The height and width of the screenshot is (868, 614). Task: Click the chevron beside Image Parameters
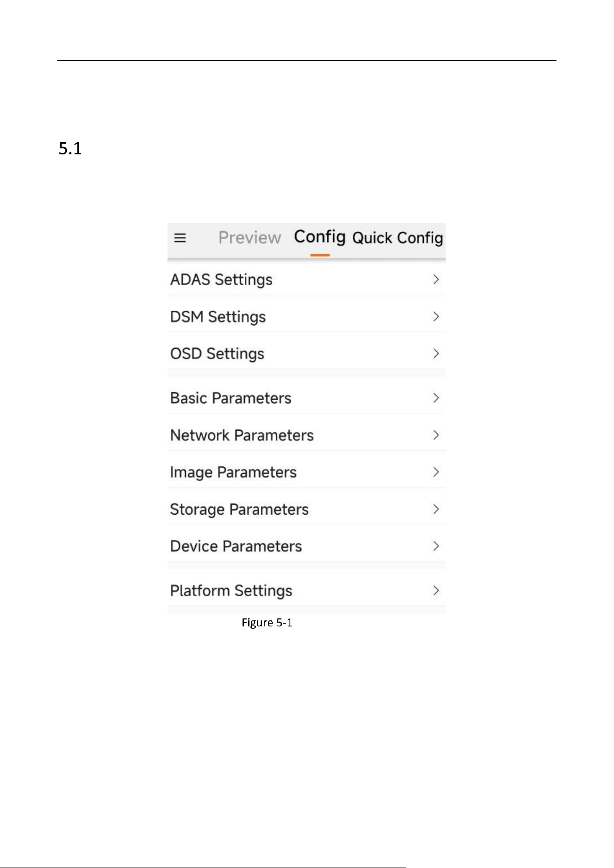click(x=436, y=472)
